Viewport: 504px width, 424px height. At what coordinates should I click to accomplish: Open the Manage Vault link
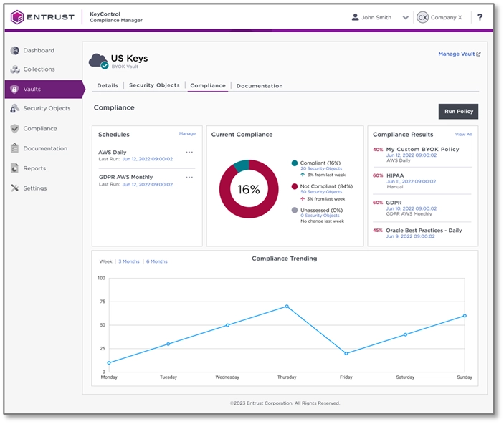[x=460, y=54]
